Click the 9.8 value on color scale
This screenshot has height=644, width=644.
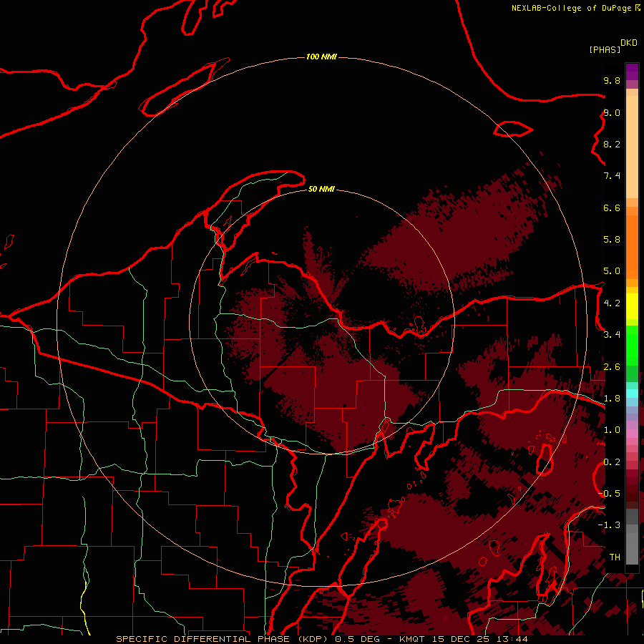612,80
